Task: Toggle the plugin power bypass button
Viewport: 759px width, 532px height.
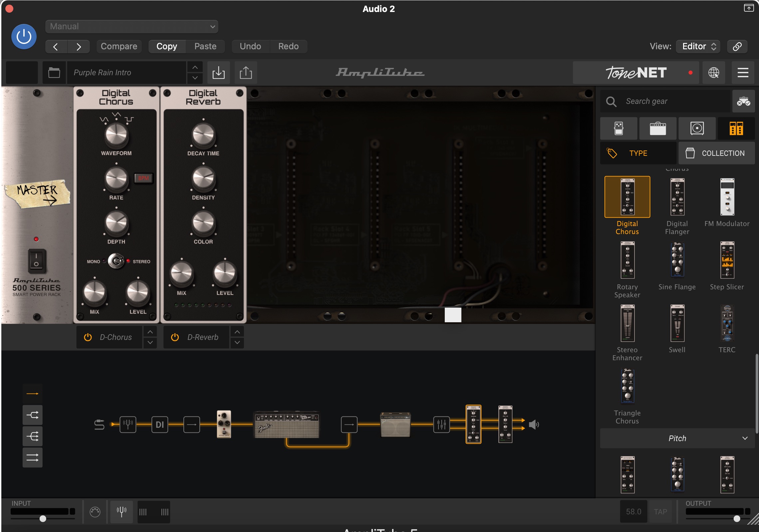Action: coord(24,37)
